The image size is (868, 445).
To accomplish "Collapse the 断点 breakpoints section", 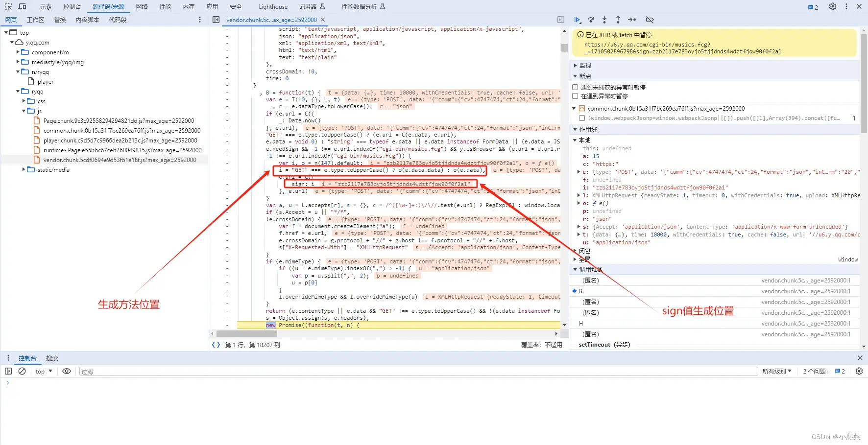I will 576,76.
